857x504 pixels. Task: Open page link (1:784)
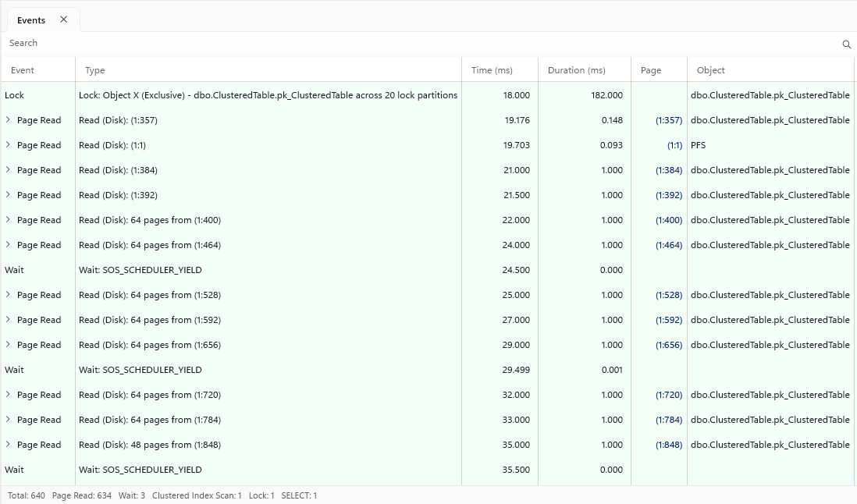(669, 420)
